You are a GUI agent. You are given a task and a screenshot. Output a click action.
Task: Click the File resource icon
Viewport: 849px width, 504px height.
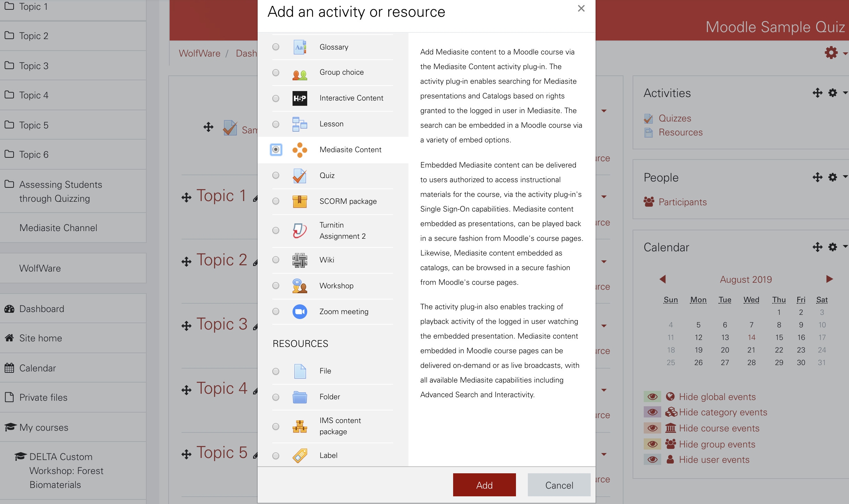click(x=300, y=371)
